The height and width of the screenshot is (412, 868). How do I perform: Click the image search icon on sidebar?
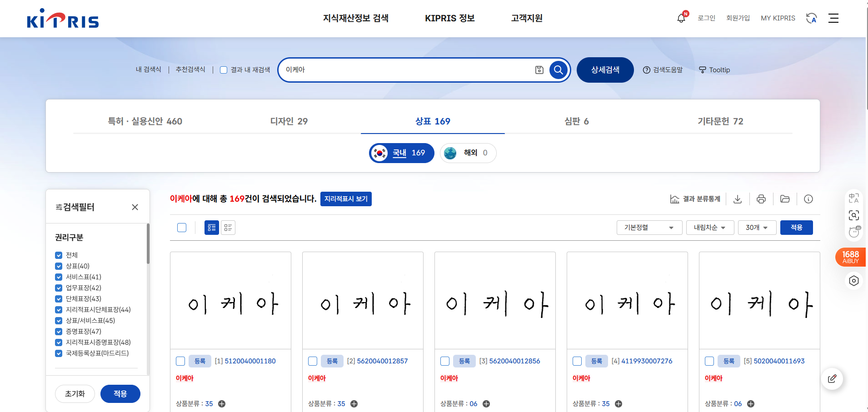pyautogui.click(x=854, y=215)
